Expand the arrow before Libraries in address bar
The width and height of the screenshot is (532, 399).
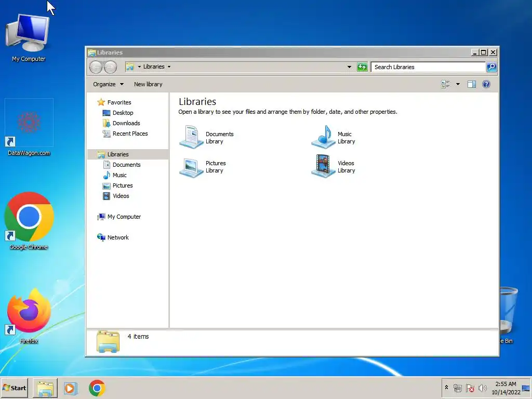139,66
